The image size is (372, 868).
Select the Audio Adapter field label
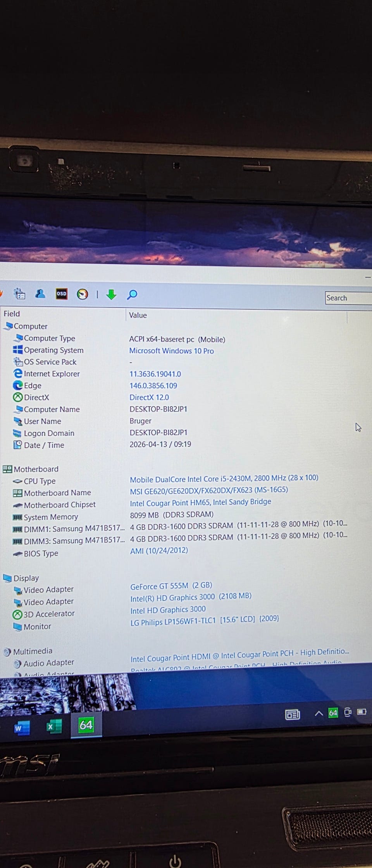pos(48,663)
